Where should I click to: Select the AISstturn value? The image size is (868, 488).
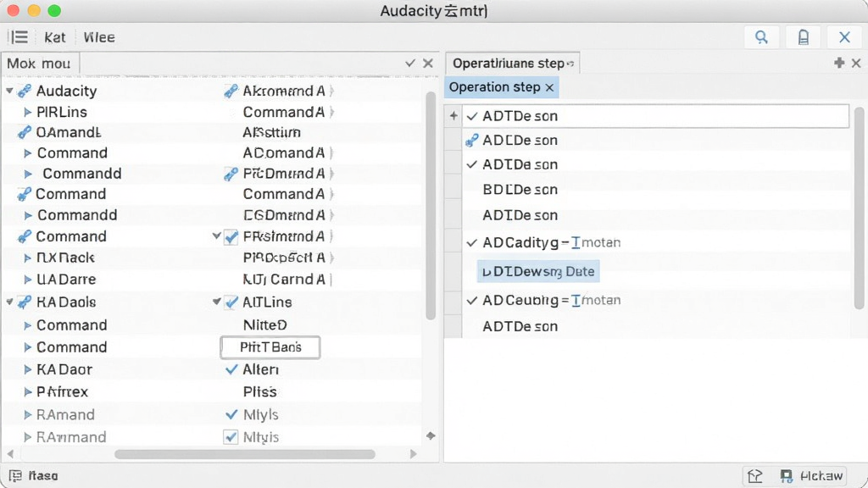tap(271, 132)
